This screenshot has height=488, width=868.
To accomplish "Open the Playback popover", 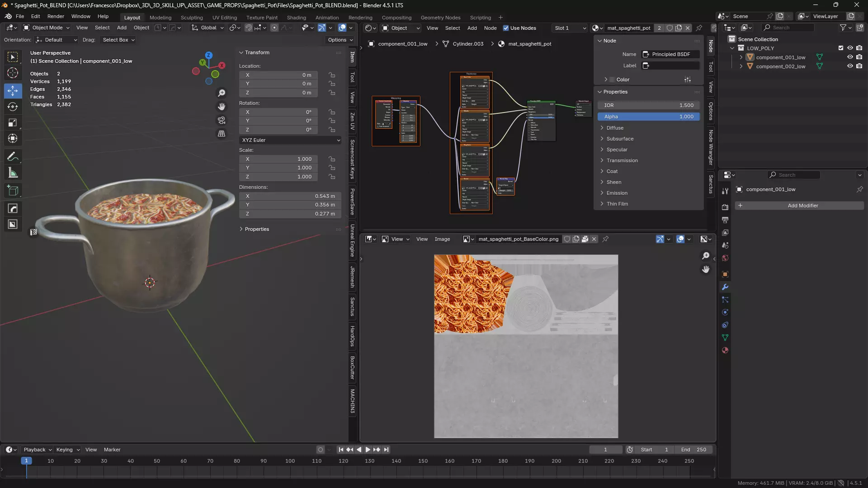I will point(37,450).
